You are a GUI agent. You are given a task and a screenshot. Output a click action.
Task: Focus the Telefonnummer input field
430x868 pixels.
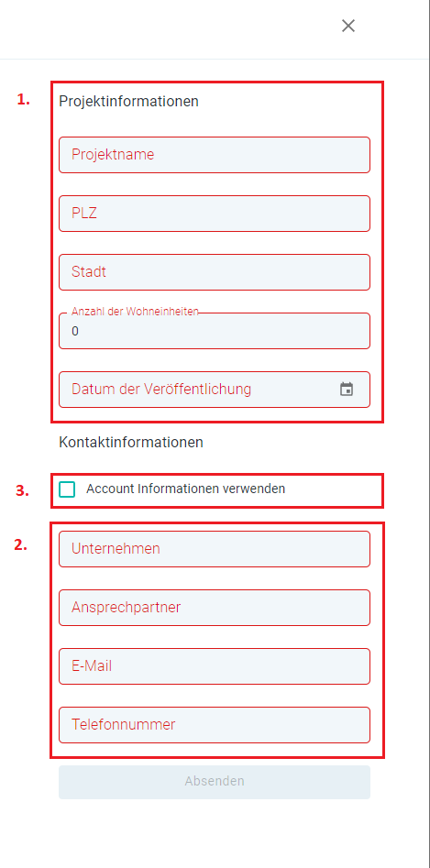[x=215, y=725]
